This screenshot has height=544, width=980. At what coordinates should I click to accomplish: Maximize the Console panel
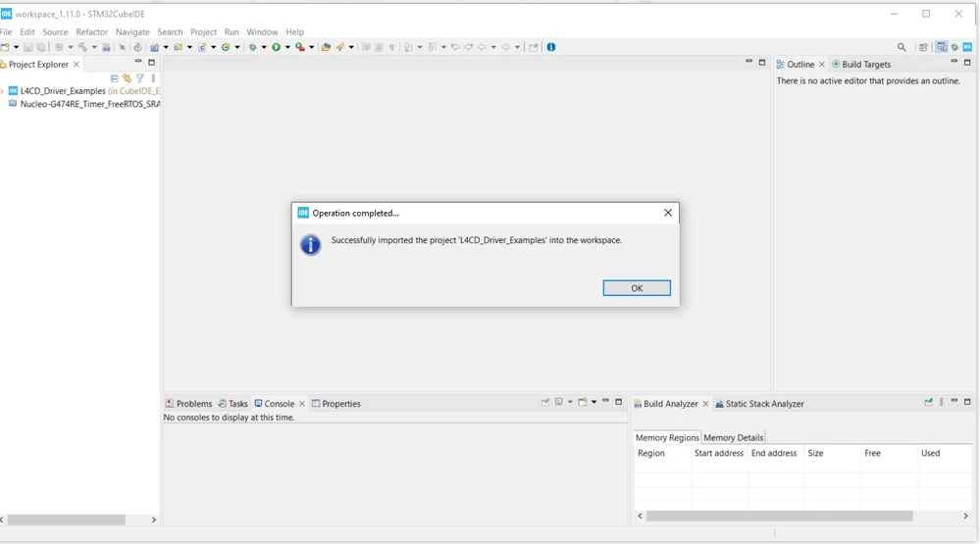click(x=619, y=402)
